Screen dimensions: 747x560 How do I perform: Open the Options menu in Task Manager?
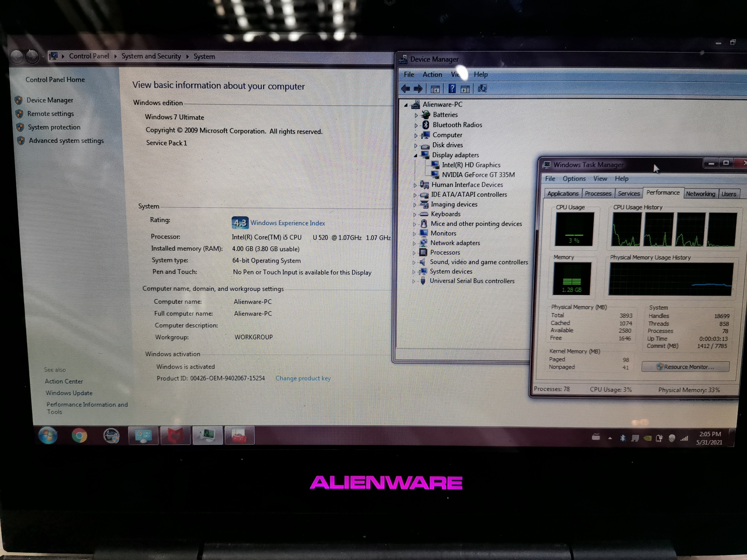pos(574,179)
